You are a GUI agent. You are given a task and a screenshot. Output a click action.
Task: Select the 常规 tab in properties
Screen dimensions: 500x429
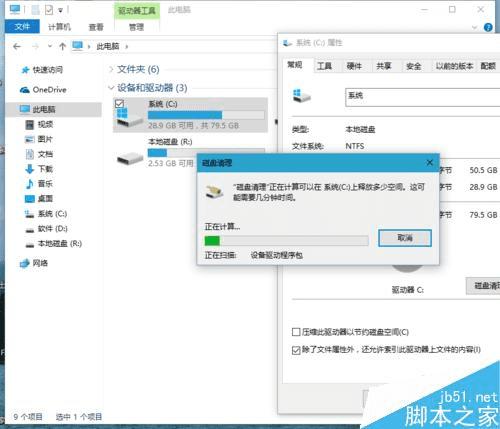tap(295, 65)
